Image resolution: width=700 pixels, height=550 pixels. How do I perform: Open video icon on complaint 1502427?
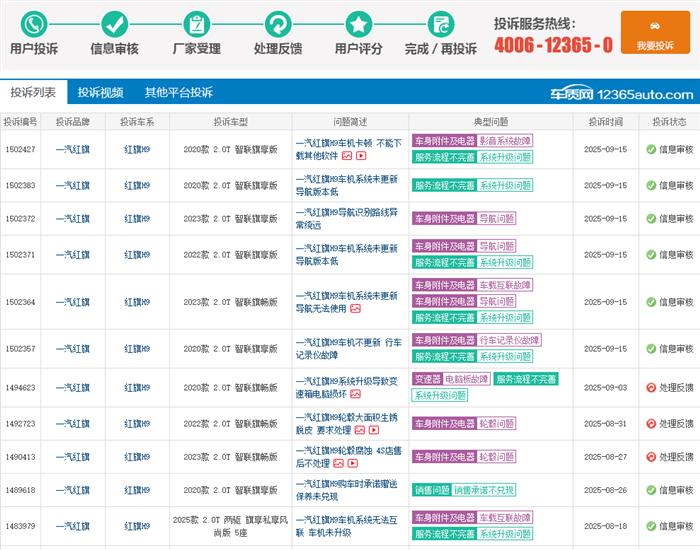click(361, 156)
